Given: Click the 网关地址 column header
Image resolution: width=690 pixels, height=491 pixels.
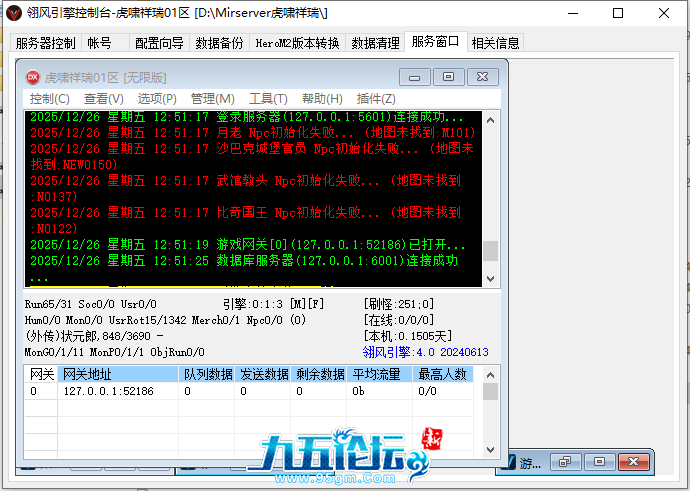Looking at the screenshot, I should [88, 374].
